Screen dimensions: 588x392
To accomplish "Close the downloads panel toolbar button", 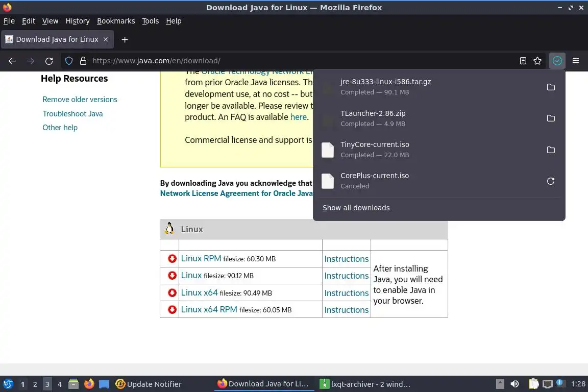I will coord(557,61).
